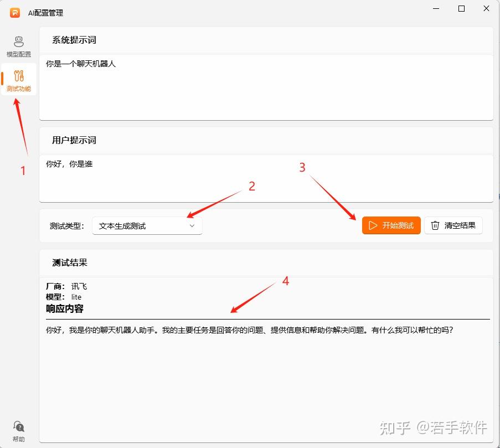Viewport: 500px width, 448px height.
Task: Minimize the AI配置管理 window
Action: pos(436,9)
